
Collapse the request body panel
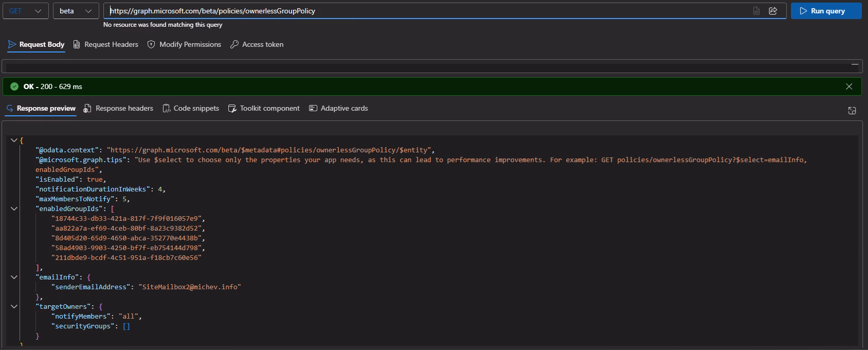point(855,65)
